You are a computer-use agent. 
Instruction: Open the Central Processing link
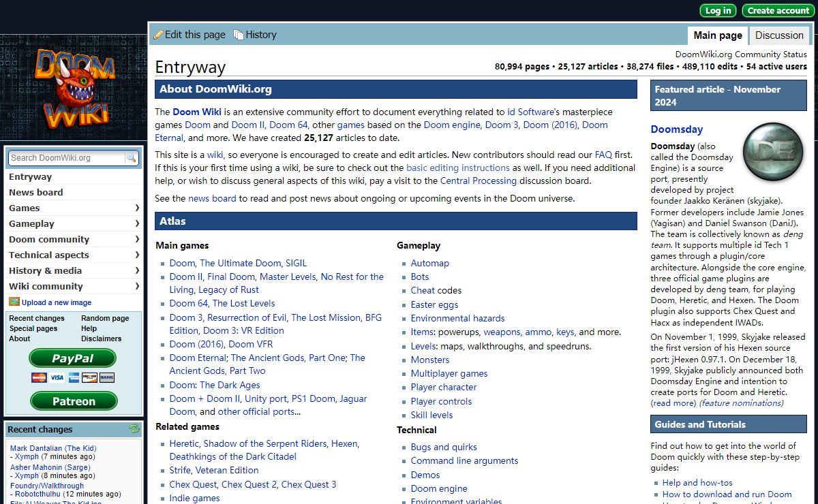click(479, 180)
